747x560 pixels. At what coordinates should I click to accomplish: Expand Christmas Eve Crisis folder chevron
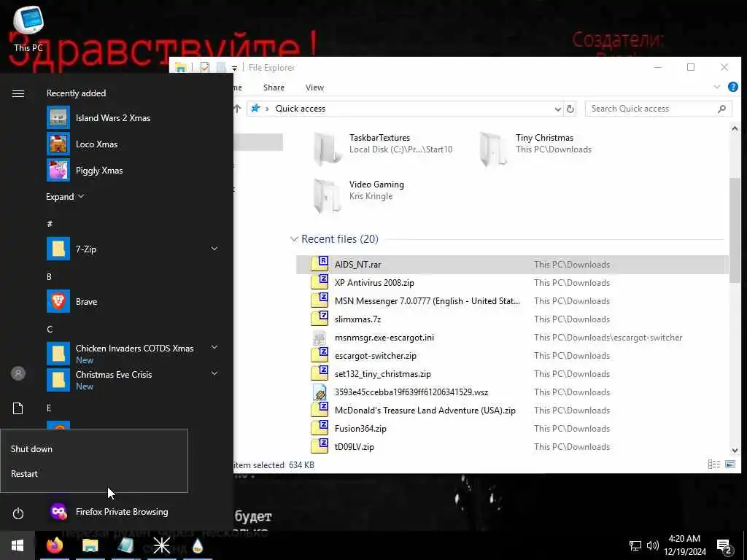pos(214,374)
